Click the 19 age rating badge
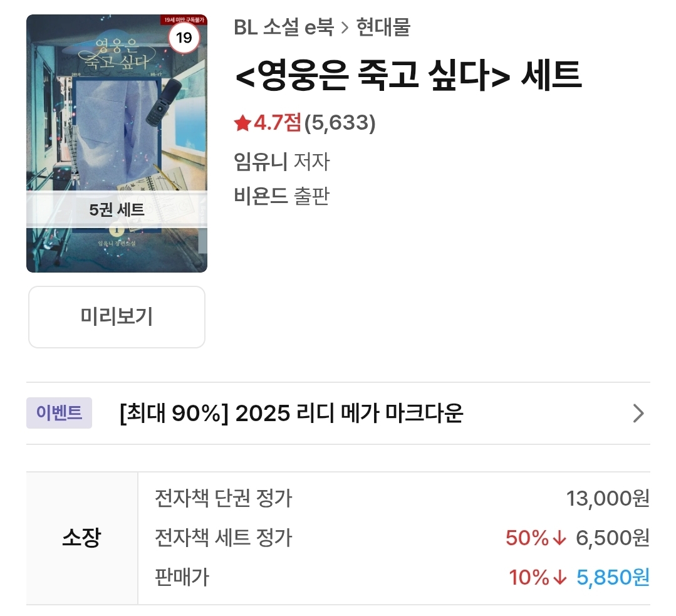 click(x=184, y=38)
